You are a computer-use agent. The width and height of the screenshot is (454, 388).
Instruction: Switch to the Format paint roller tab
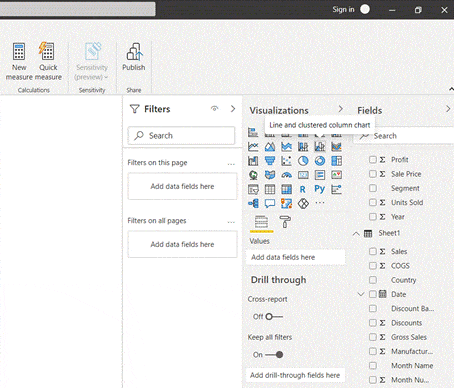click(x=285, y=222)
